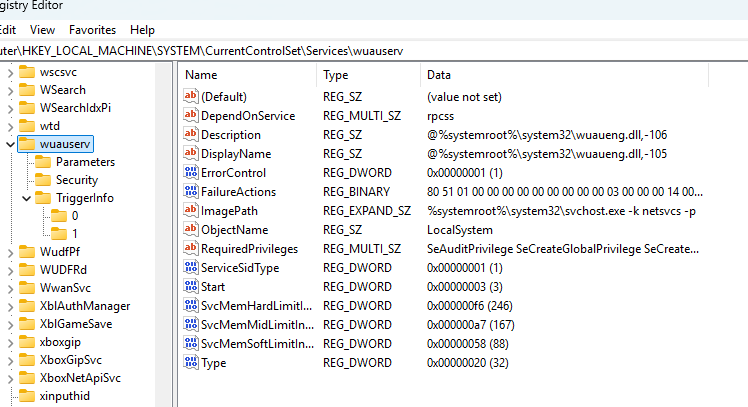
Task: Open the Favorites menu
Action: tap(92, 30)
